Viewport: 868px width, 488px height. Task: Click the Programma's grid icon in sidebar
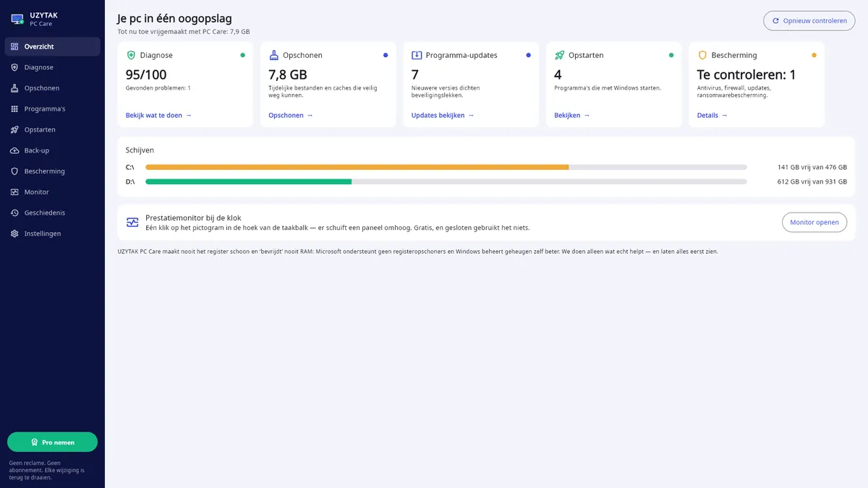tap(14, 109)
